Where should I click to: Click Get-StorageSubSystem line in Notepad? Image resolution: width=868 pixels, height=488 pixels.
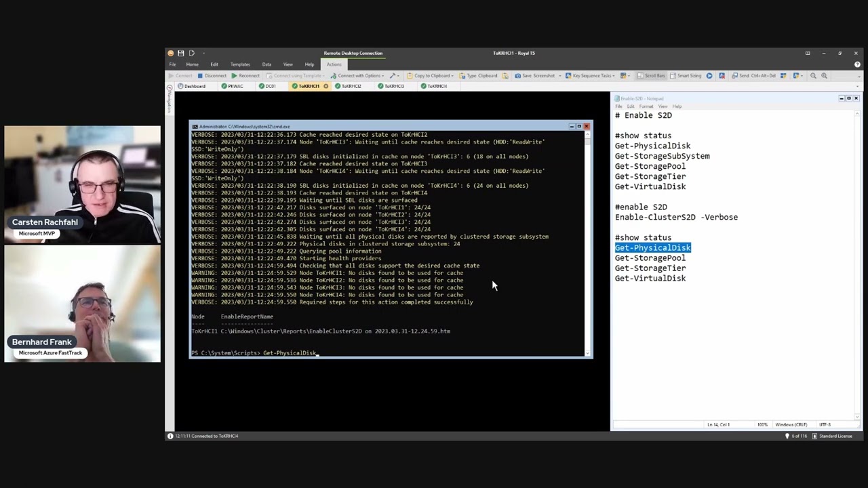click(x=663, y=156)
